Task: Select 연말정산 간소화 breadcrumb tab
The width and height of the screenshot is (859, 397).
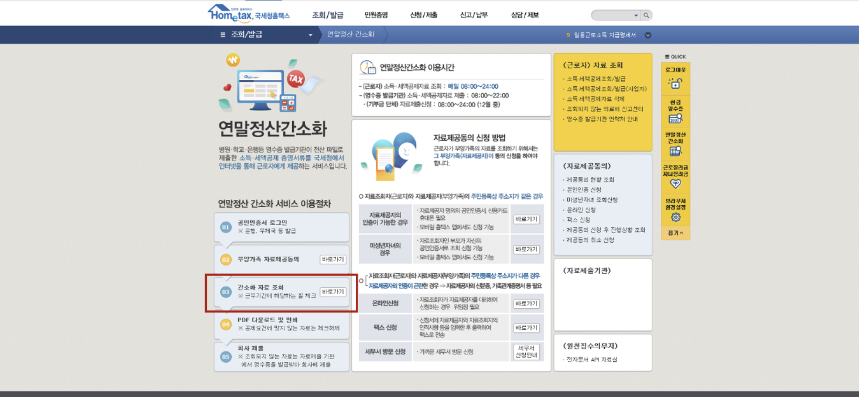Action: point(351,34)
